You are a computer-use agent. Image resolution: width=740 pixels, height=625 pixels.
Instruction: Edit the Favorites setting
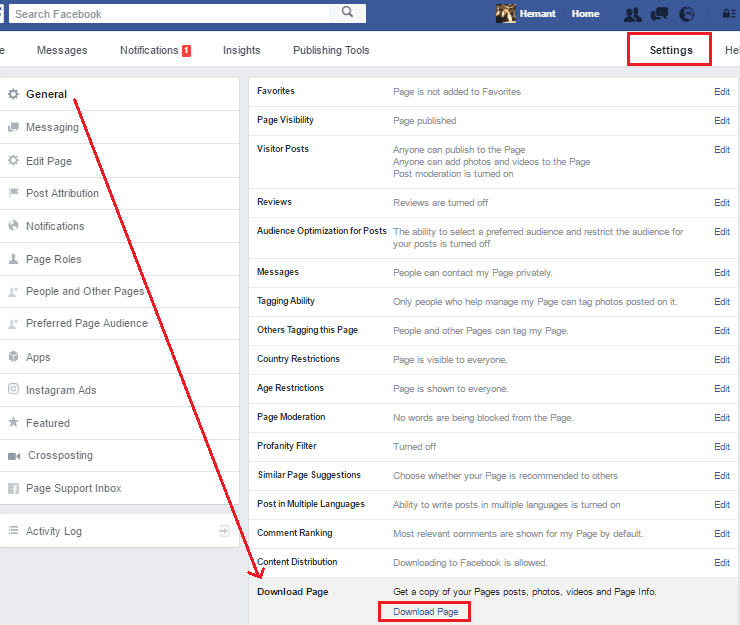(722, 92)
